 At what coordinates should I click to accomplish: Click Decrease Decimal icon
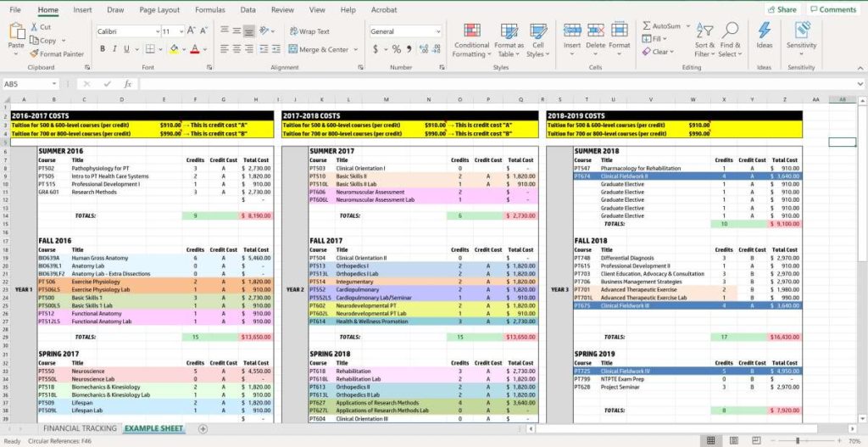point(437,49)
